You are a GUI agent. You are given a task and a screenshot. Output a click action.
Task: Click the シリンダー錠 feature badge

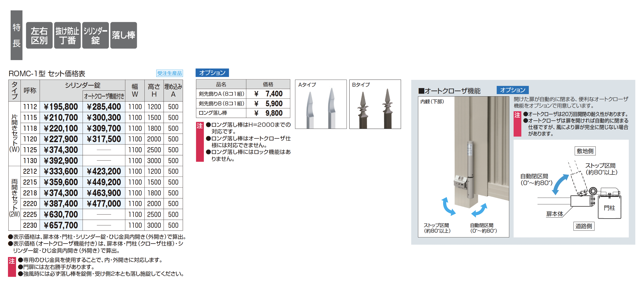coord(95,35)
